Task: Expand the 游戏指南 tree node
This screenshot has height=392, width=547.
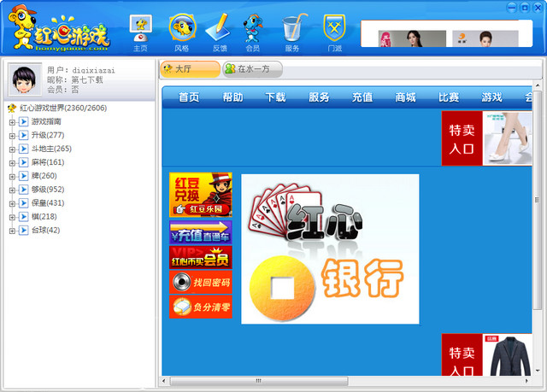Action: (x=12, y=122)
